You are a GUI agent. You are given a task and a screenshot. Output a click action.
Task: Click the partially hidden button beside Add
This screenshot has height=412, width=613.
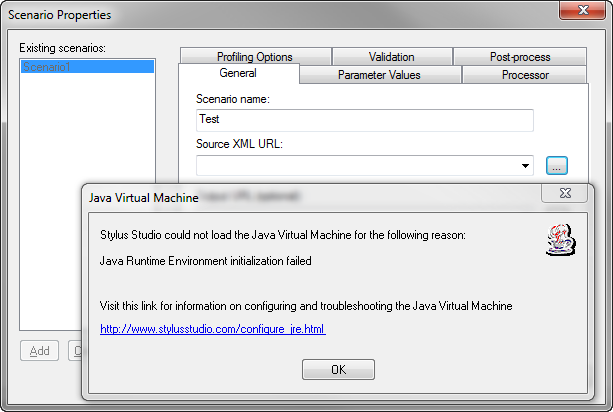[73, 351]
